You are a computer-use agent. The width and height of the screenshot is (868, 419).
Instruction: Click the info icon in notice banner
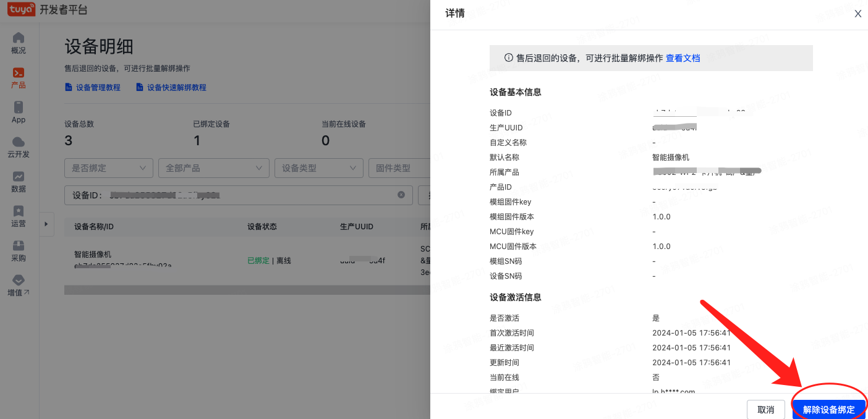point(509,58)
